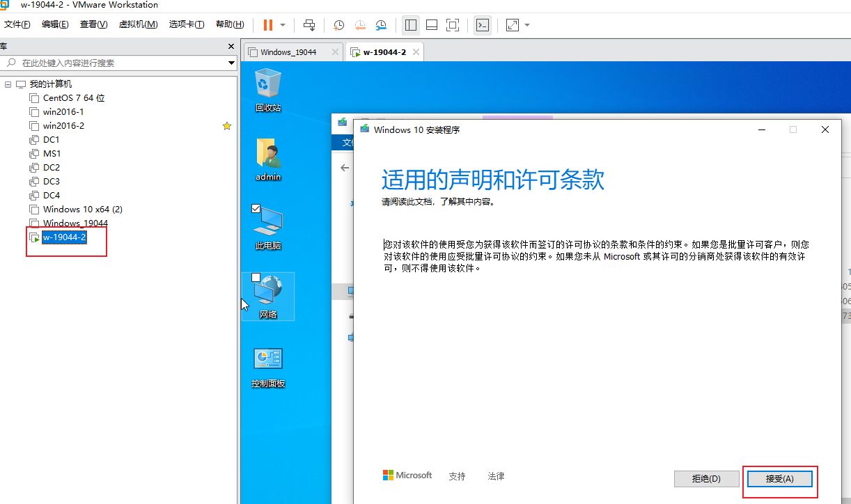851x504 pixels.
Task: Select the CentOS 7 64 位 machine
Action: (x=73, y=97)
